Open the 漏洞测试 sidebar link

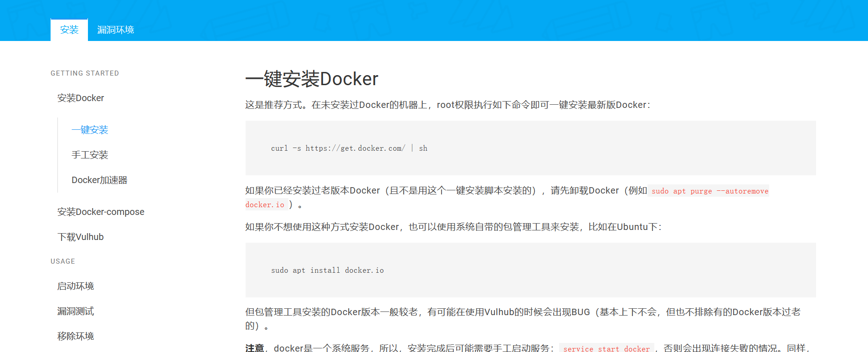click(76, 311)
